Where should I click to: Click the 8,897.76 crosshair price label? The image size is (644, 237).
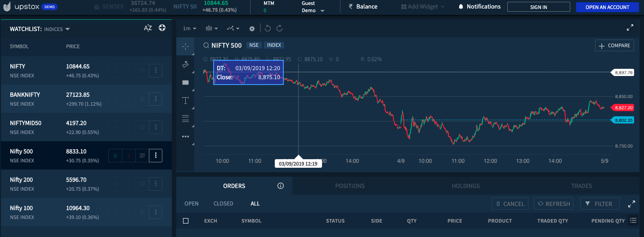click(x=623, y=72)
